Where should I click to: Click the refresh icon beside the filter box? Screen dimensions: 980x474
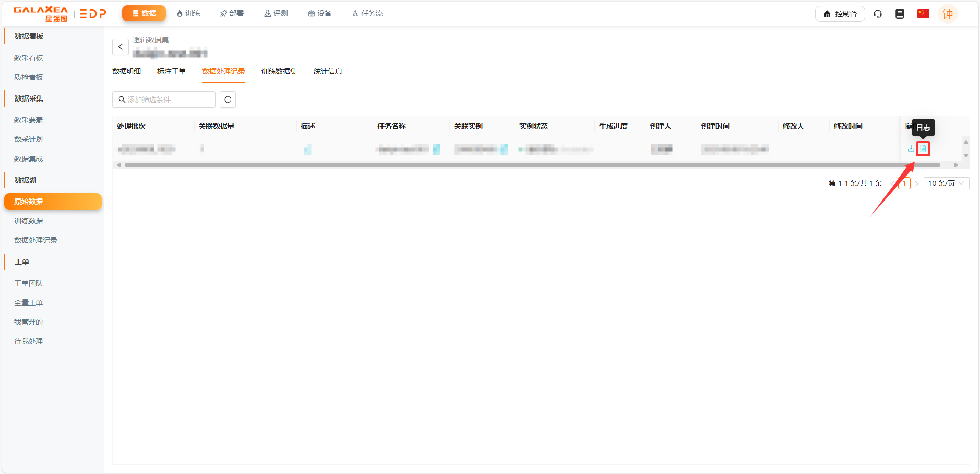click(227, 99)
